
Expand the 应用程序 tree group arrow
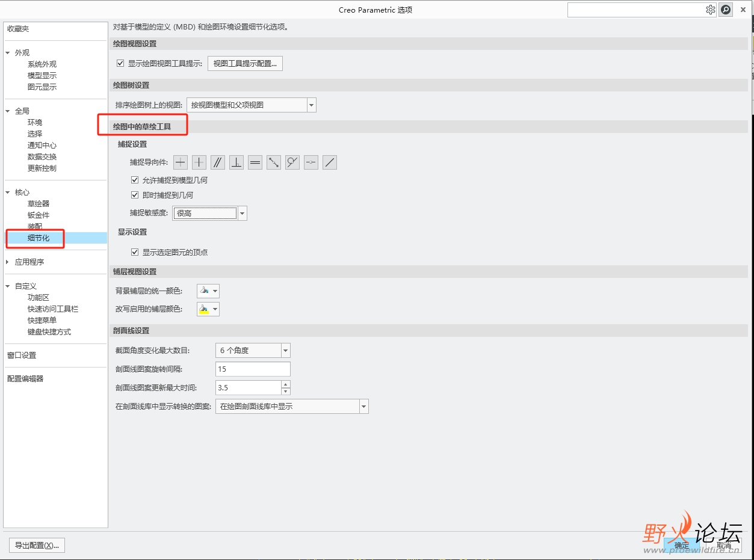8,262
